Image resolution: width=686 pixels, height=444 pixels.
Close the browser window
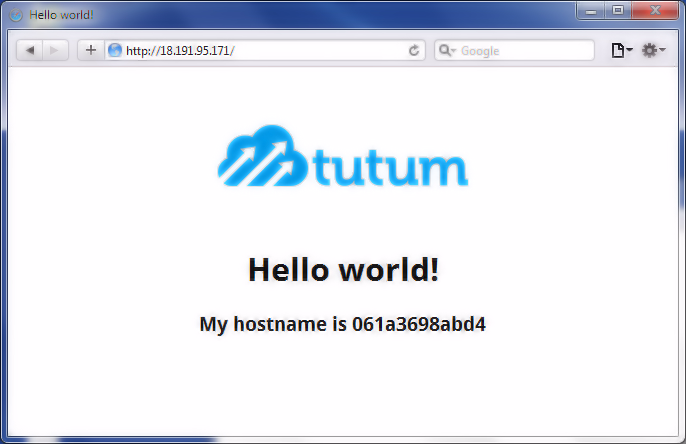(x=653, y=11)
